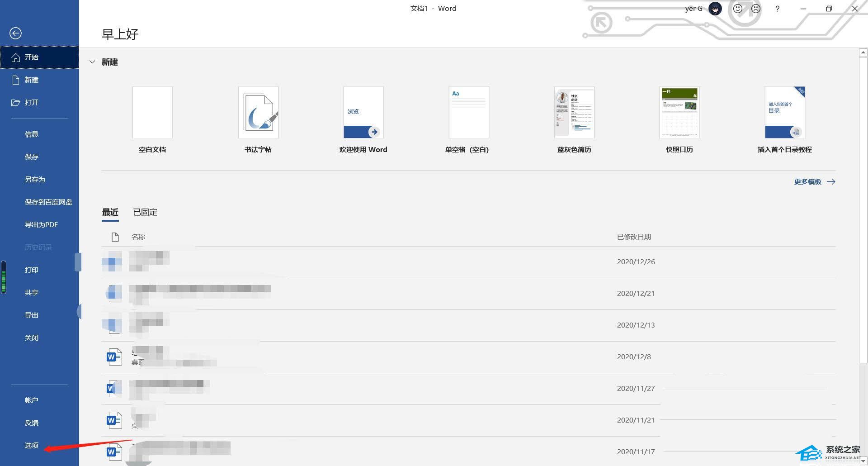Click the yer G account name

pos(693,9)
